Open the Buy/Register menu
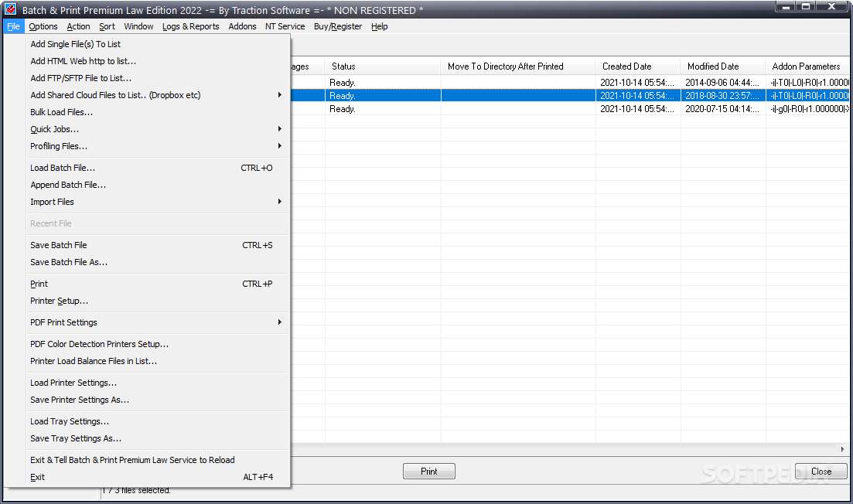 (338, 26)
